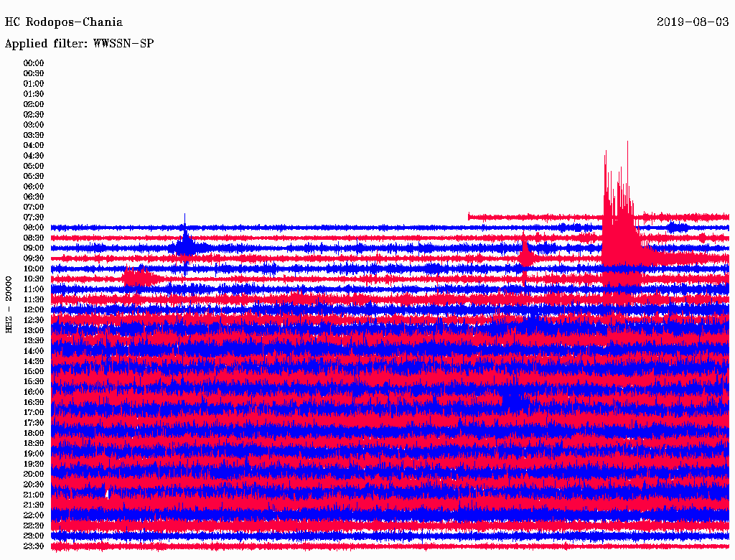
Task: Click the '22:00' time label
Action: [34, 515]
